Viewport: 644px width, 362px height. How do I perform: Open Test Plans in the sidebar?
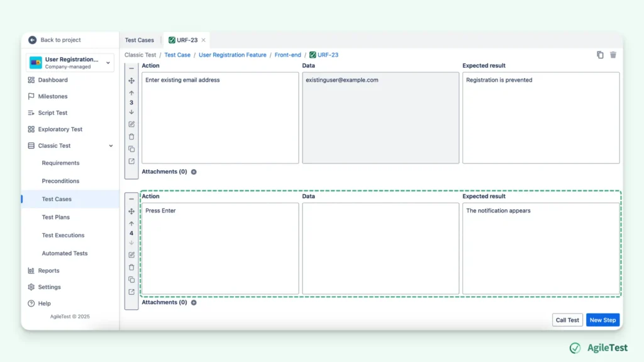pos(55,217)
